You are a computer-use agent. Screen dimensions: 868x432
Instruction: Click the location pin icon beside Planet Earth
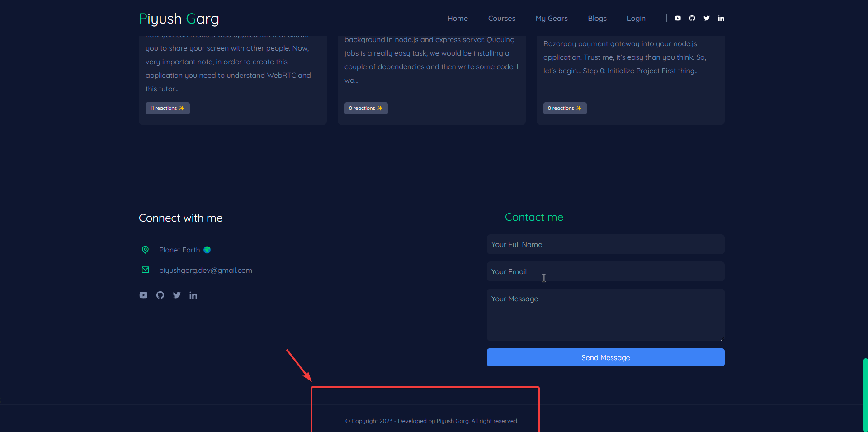click(145, 249)
